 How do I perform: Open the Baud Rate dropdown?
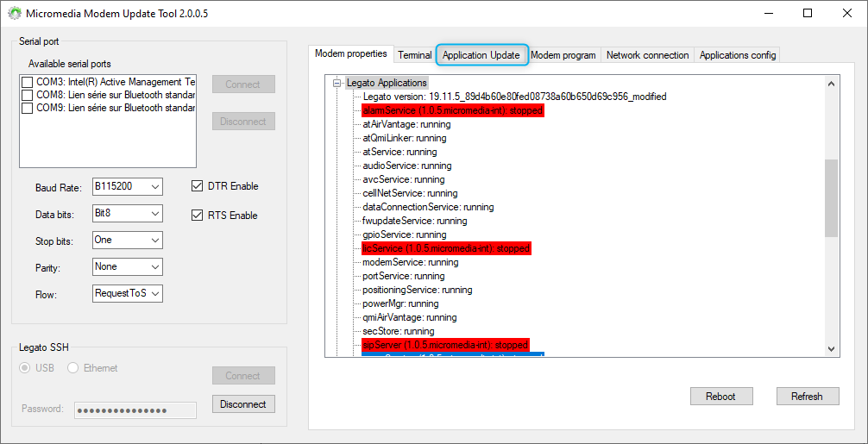click(x=127, y=187)
